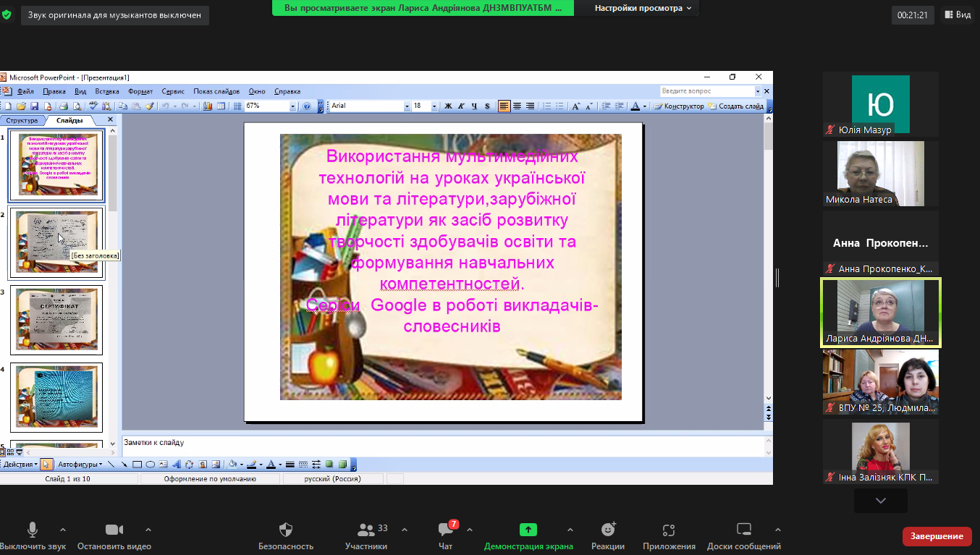
Task: Select the Line drawing tool
Action: (111, 465)
